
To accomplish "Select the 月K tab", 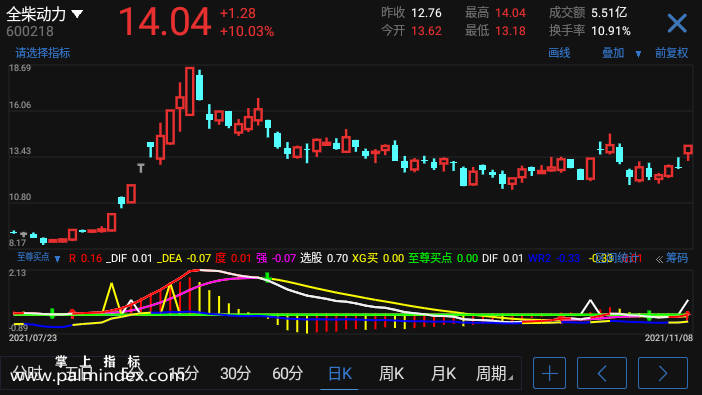I will (x=443, y=374).
